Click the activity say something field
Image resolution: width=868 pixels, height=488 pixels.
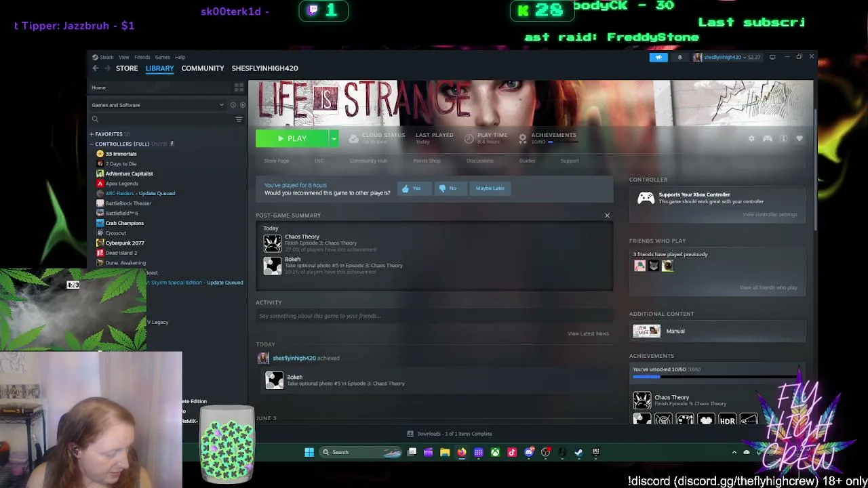[434, 316]
